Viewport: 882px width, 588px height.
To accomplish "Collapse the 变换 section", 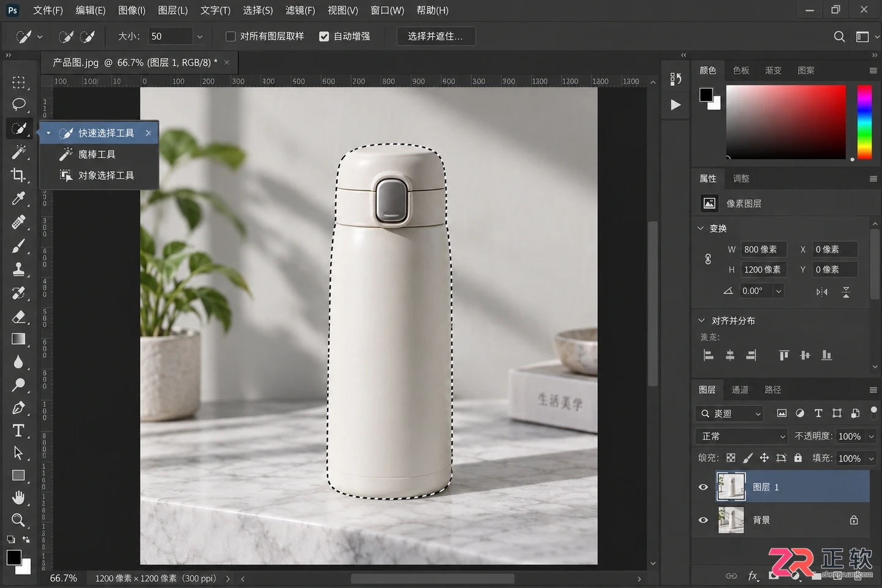I will pos(701,228).
